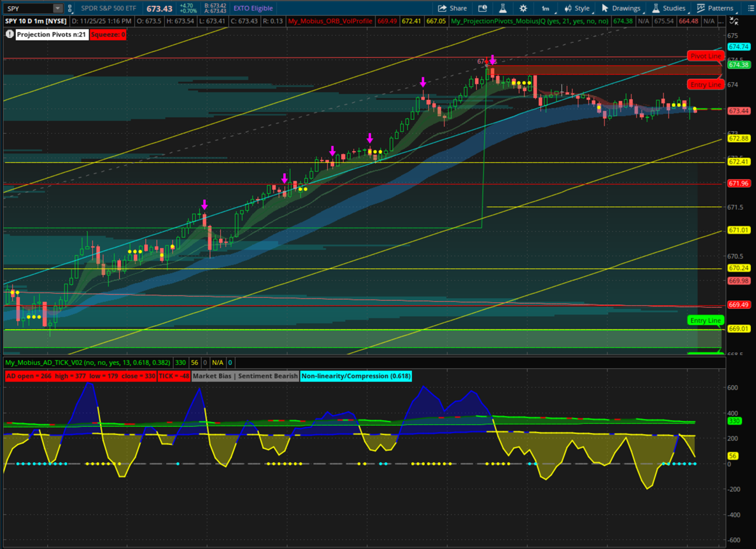The width and height of the screenshot is (756, 549).
Task: Click the symbol link chain icon
Action: 70,8
